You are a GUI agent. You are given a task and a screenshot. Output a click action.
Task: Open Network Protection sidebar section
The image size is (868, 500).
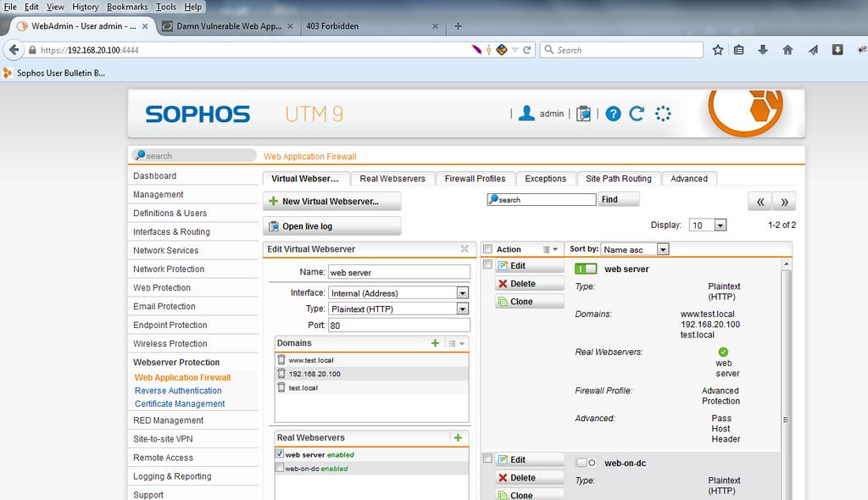[169, 269]
